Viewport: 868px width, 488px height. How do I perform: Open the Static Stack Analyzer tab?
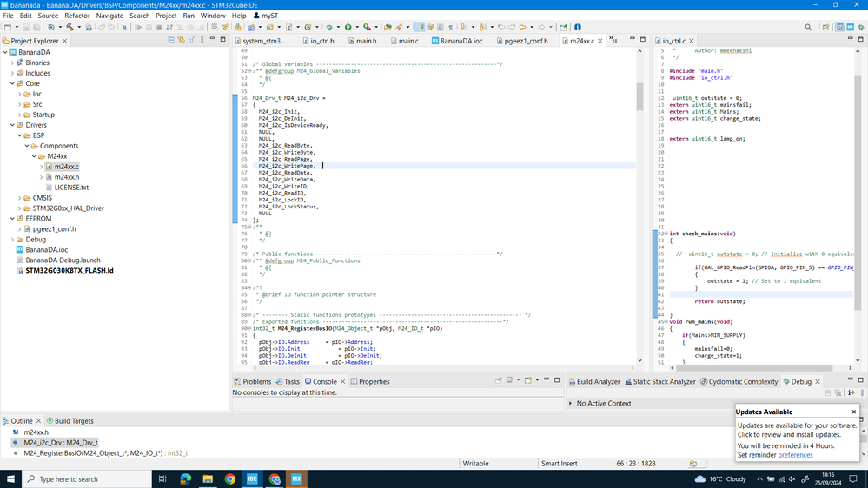(664, 381)
